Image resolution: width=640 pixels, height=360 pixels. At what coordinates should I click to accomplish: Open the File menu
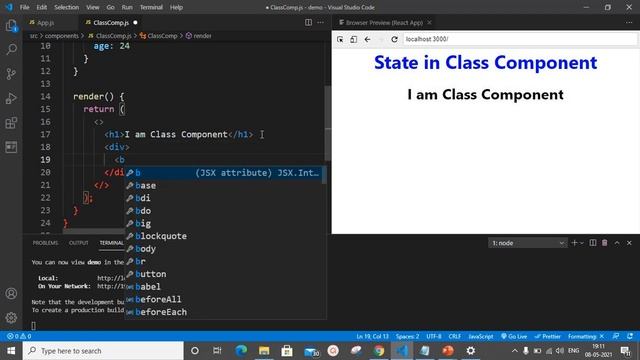click(x=24, y=7)
